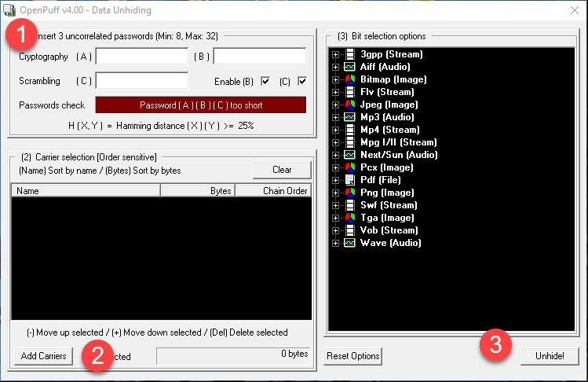Click the Tga Image color icon

(x=350, y=218)
